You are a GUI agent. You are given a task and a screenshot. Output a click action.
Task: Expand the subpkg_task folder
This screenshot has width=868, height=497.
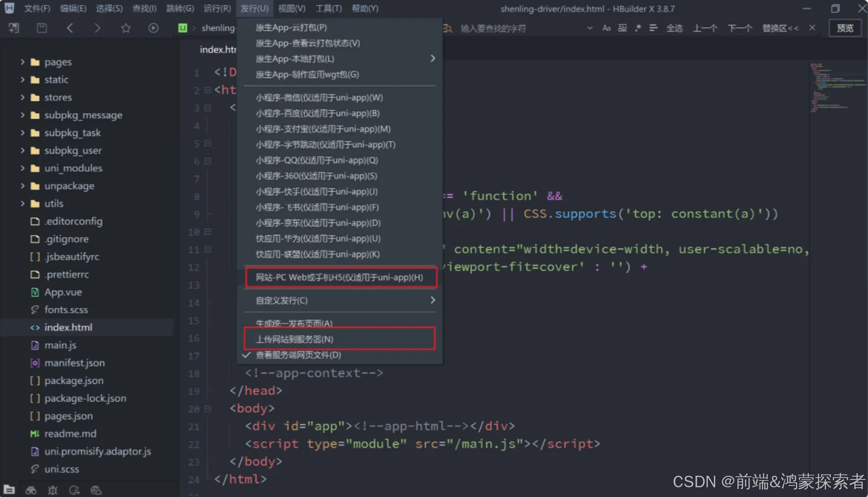click(x=23, y=132)
